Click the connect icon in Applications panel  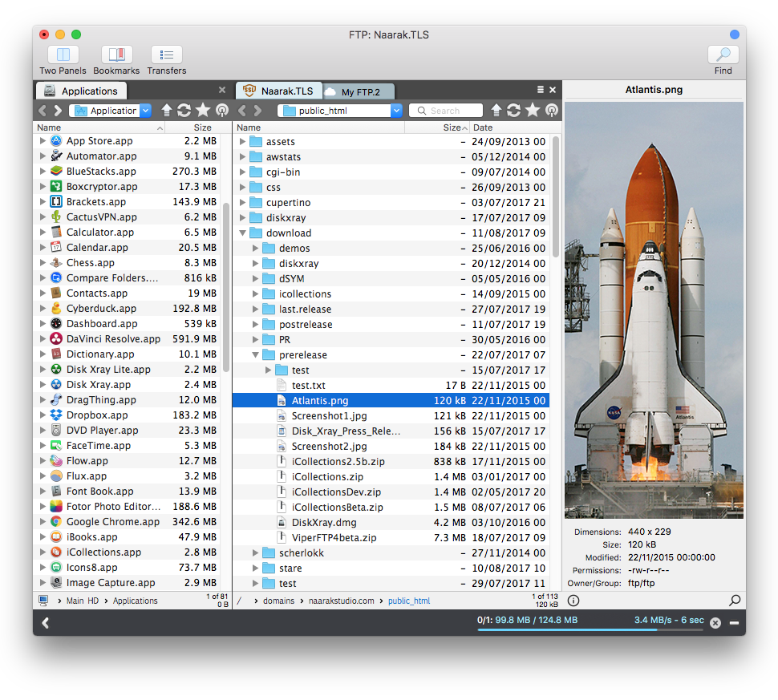click(x=222, y=110)
